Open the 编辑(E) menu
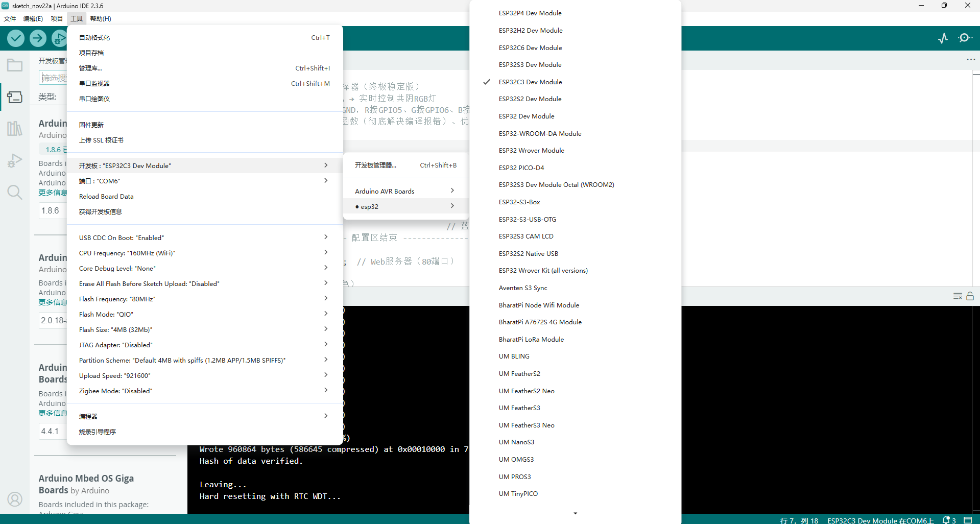 coord(33,18)
